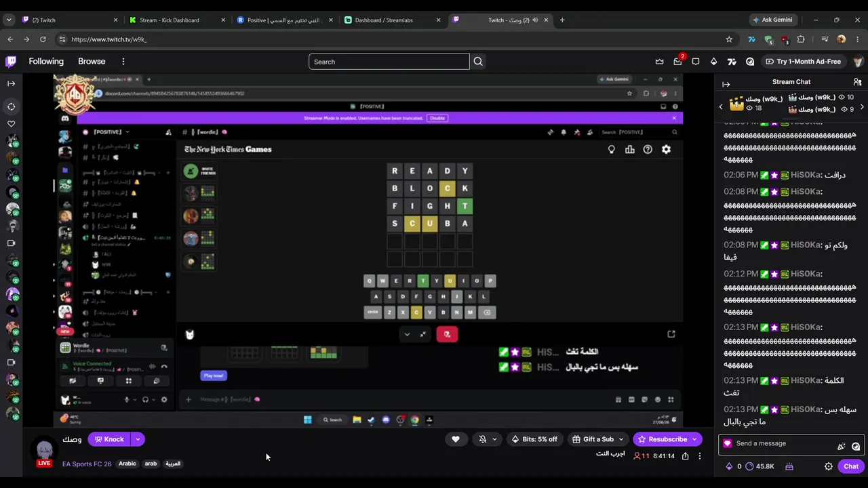View site information icon in address bar
This screenshot has width=868, height=488.
[62, 39]
